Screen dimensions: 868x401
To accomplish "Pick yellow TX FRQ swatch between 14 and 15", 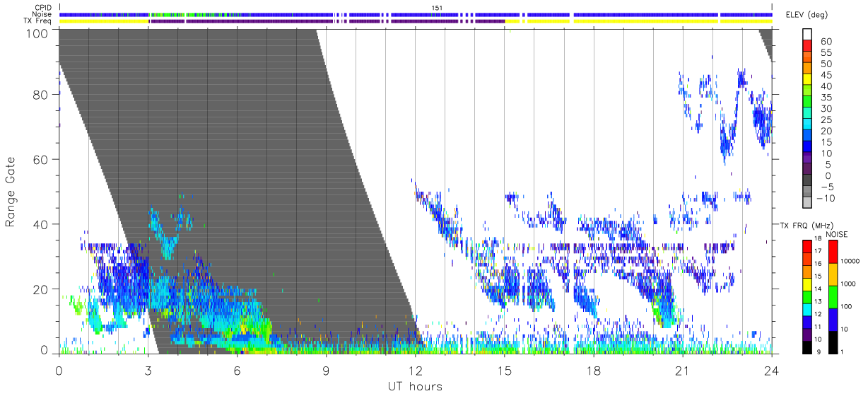I will pos(807,284).
